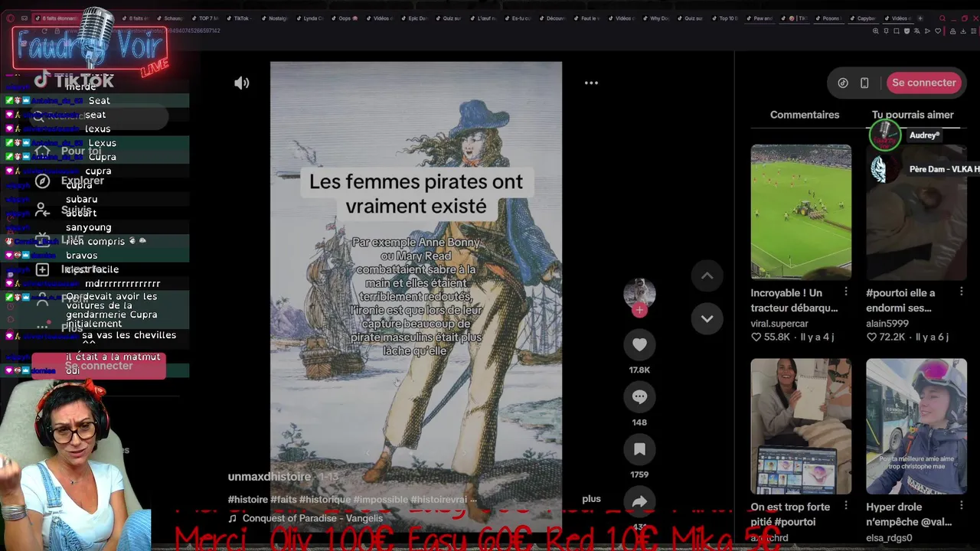The image size is (980, 551).
Task: Mute the video with the speaker icon
Action: (241, 83)
